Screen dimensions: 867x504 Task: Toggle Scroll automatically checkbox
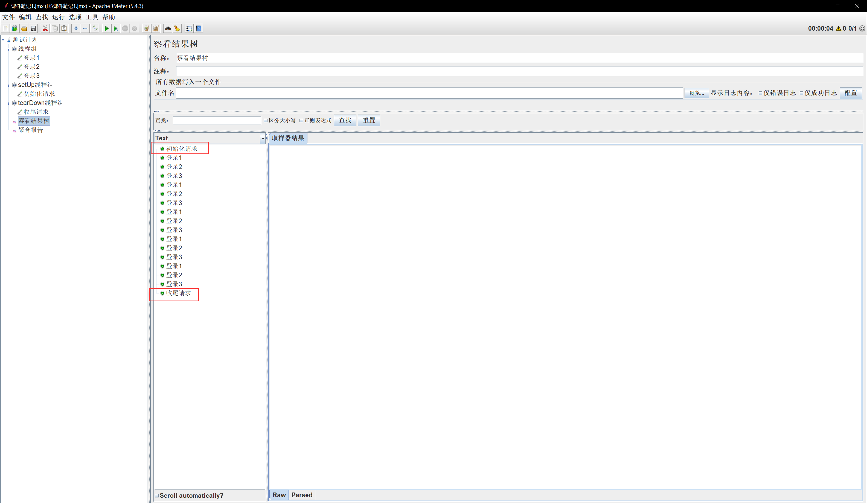pyautogui.click(x=157, y=496)
